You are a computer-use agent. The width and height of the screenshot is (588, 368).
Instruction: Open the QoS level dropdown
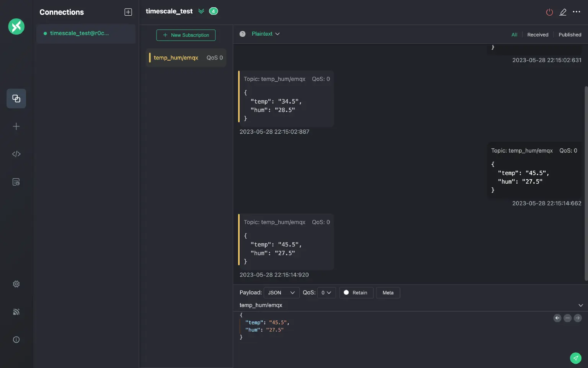[x=326, y=292]
